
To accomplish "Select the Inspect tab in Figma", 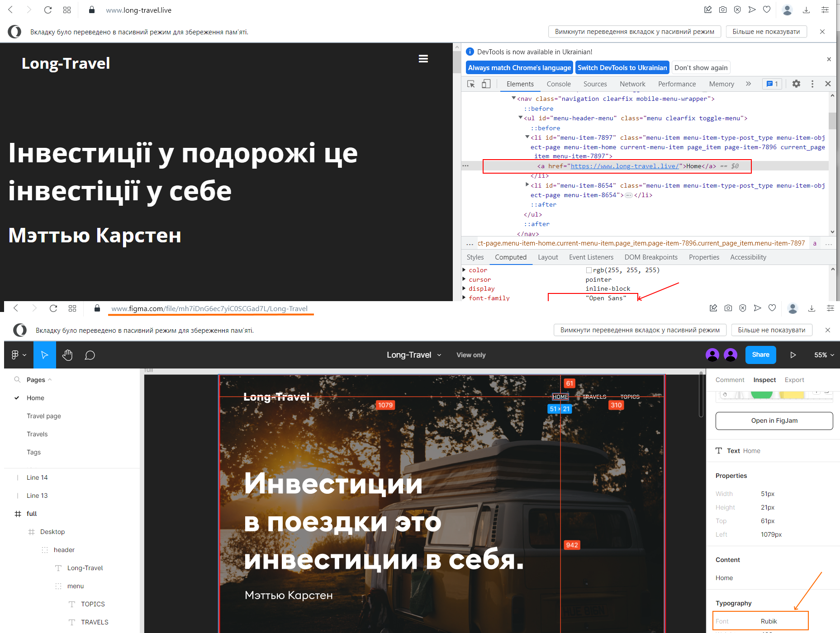I will [x=764, y=380].
